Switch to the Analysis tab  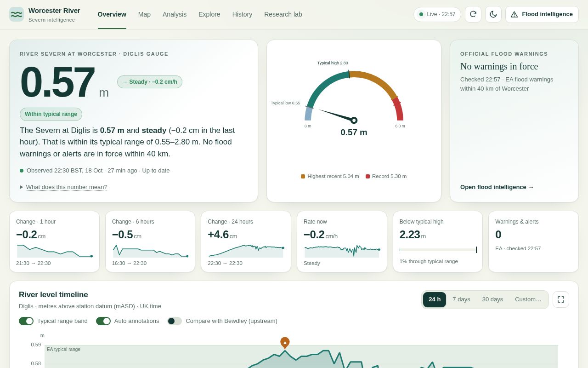[x=175, y=14]
